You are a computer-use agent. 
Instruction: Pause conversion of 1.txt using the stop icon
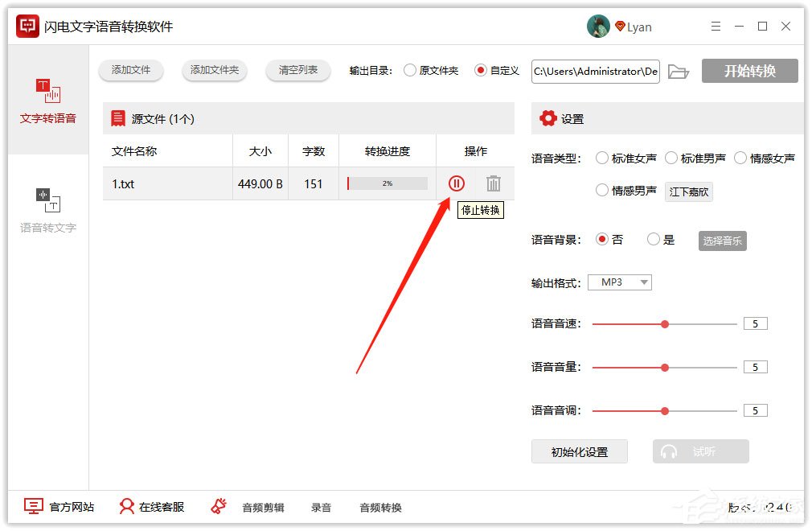pyautogui.click(x=456, y=183)
